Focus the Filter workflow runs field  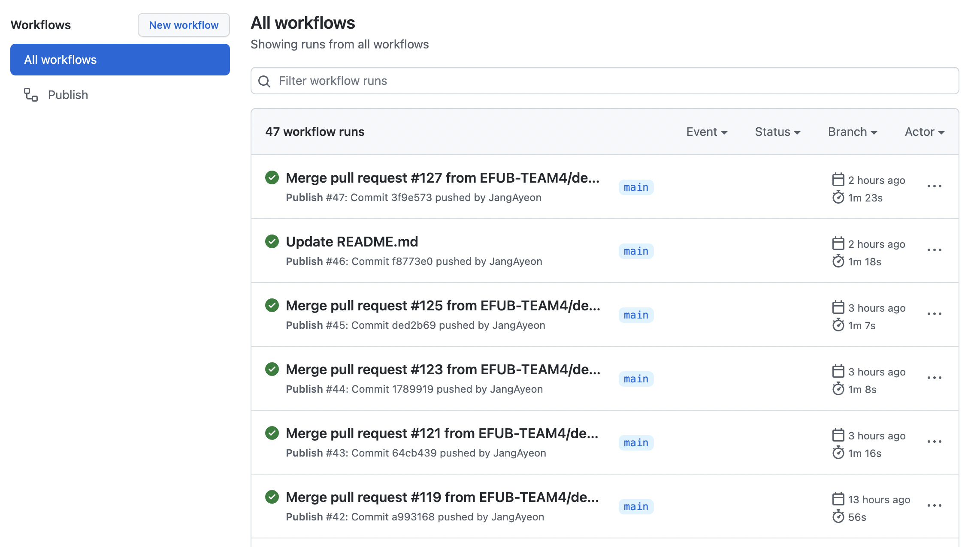tap(605, 81)
